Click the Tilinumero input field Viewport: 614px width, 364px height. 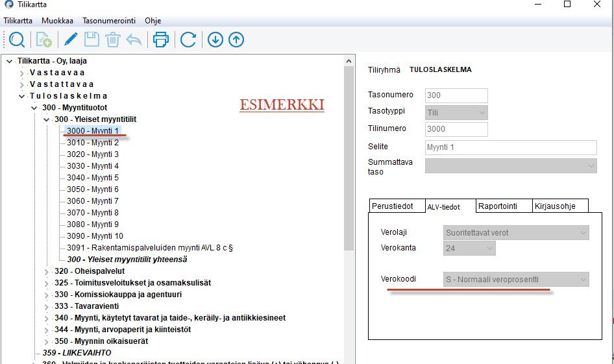click(x=456, y=129)
